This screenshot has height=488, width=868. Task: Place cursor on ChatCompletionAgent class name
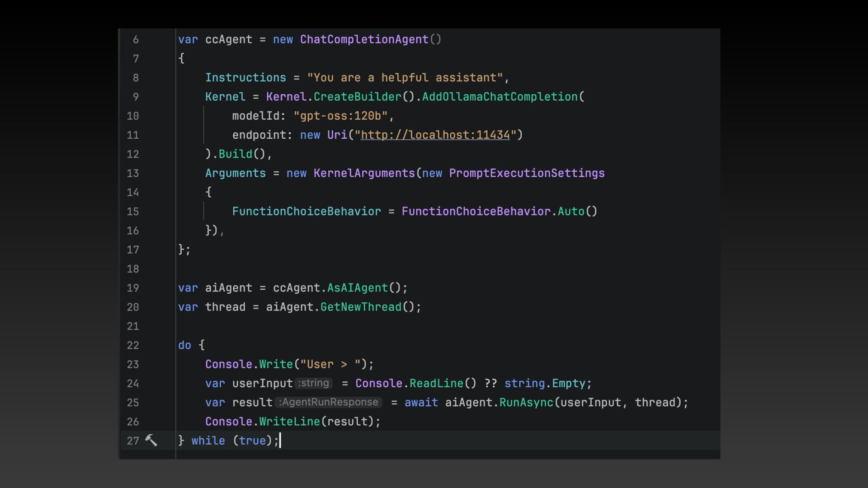point(364,40)
